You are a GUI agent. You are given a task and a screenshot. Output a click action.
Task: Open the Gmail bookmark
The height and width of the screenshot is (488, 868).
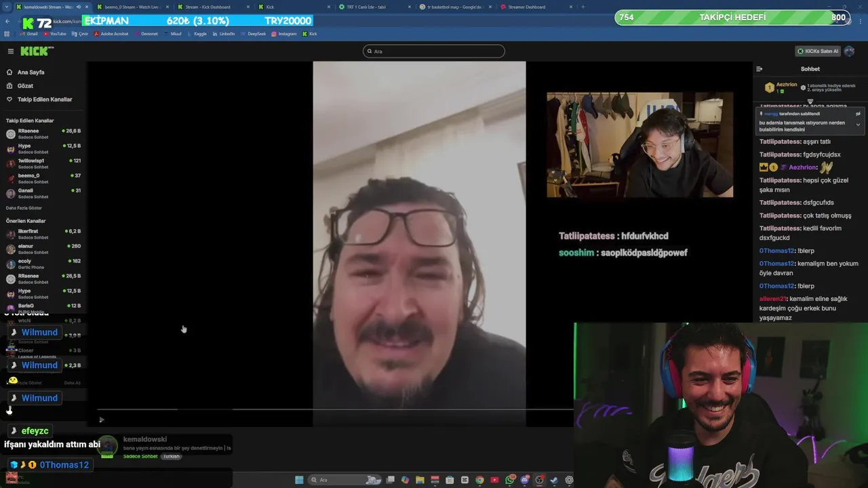tap(28, 34)
